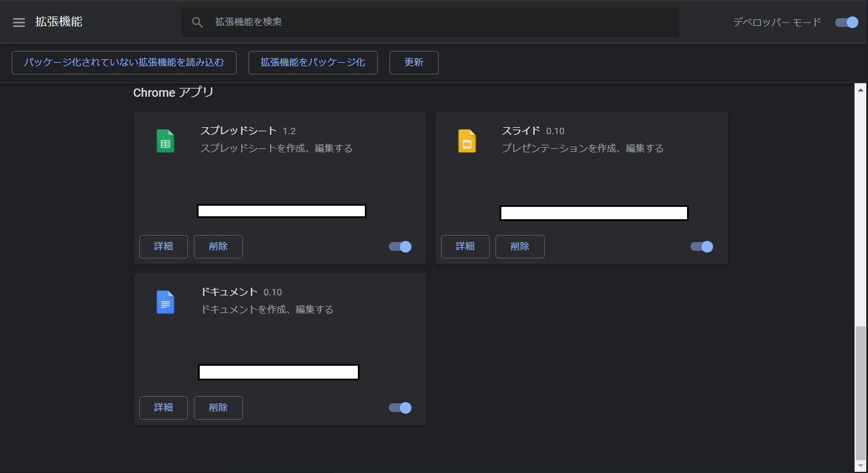Click the スプレッドシート title text
The image size is (868, 473).
click(x=238, y=131)
